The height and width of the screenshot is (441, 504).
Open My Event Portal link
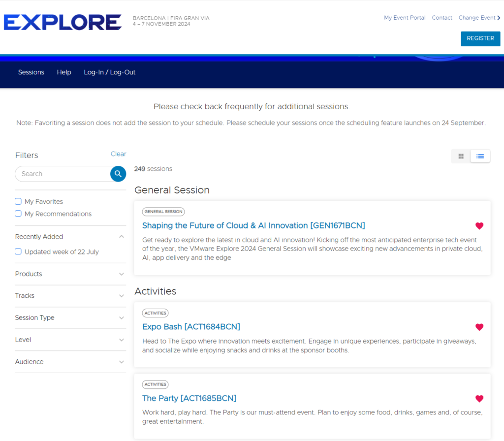click(405, 18)
